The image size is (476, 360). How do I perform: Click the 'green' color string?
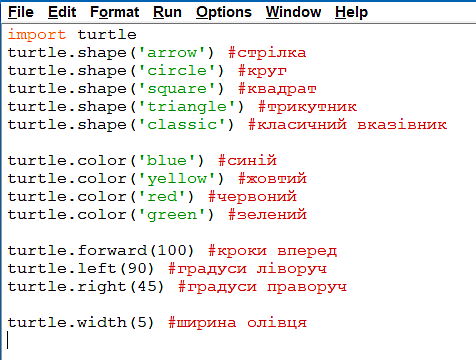pyautogui.click(x=172, y=215)
